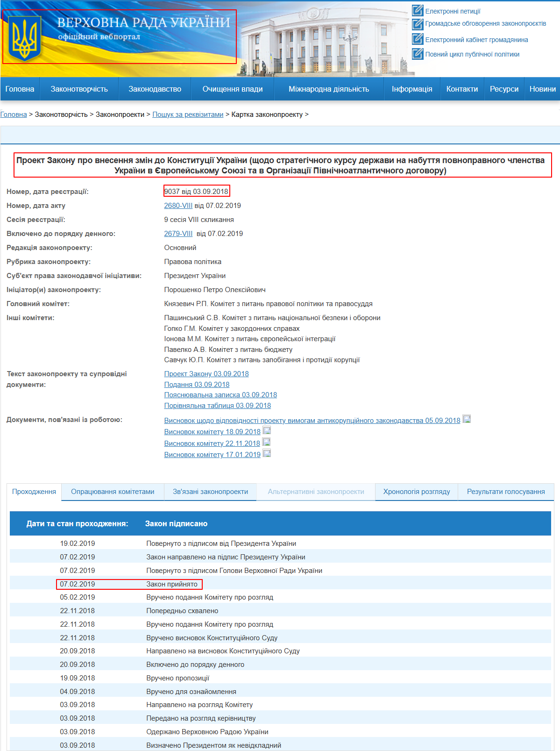This screenshot has height=751, width=560.
Task: Click row Направлено на висновок Конституційного Суду
Action: coord(280,651)
